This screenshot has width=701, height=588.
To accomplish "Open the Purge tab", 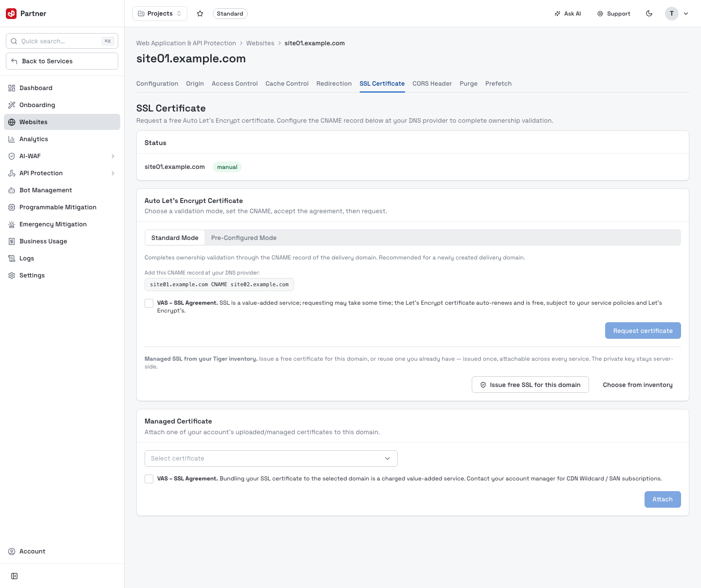I will point(468,84).
